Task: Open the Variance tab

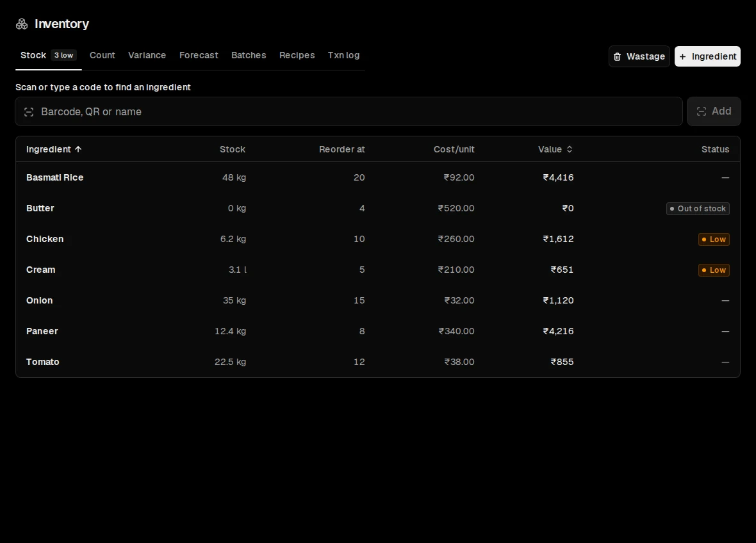Action: click(x=147, y=56)
